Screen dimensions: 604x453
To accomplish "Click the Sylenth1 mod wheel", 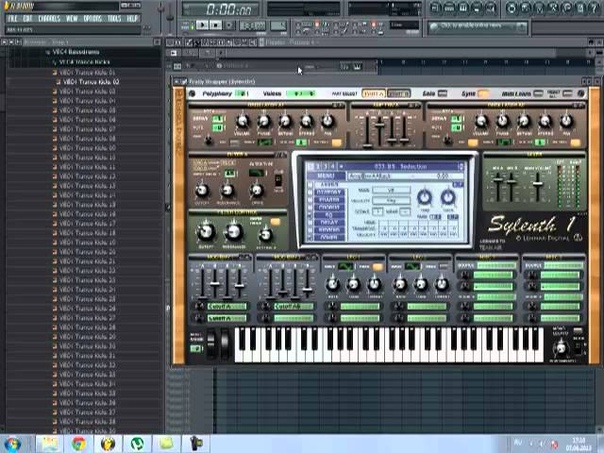I will tap(224, 342).
